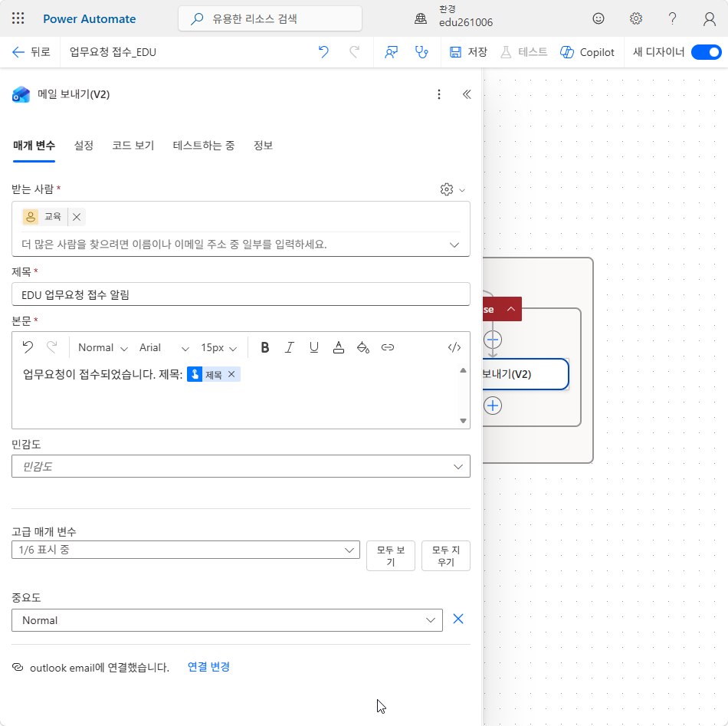Switch to the 테스트하는 중 tab
The height and width of the screenshot is (726, 728).
tap(203, 146)
